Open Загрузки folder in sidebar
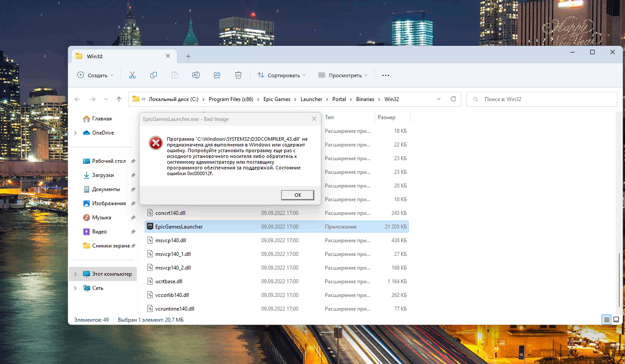The height and width of the screenshot is (364, 625). [x=103, y=175]
